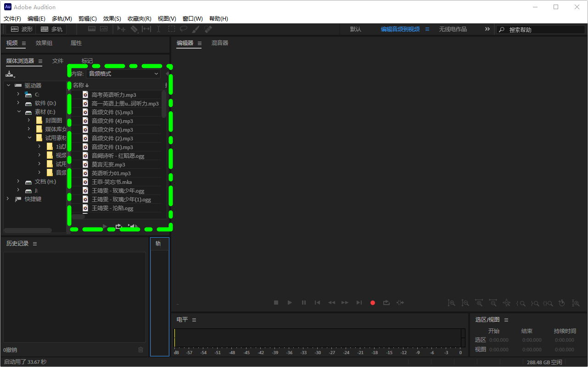Select the 无线电作品 workspace
Viewport: 588px width, 367px height.
pyautogui.click(x=453, y=29)
